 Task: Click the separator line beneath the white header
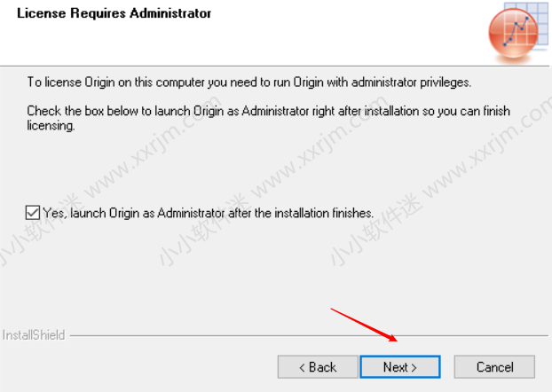coord(274,66)
